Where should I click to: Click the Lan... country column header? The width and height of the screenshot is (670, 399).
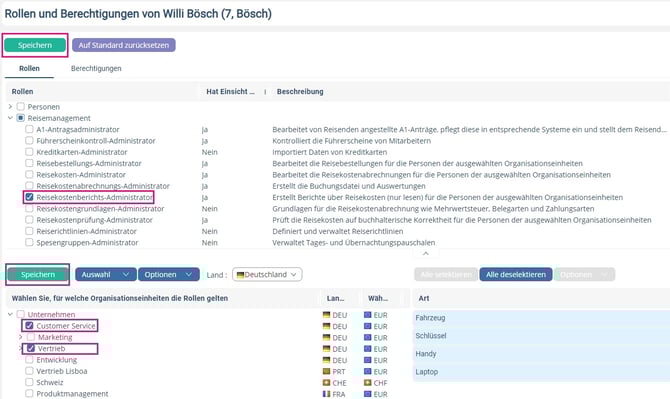click(x=335, y=298)
